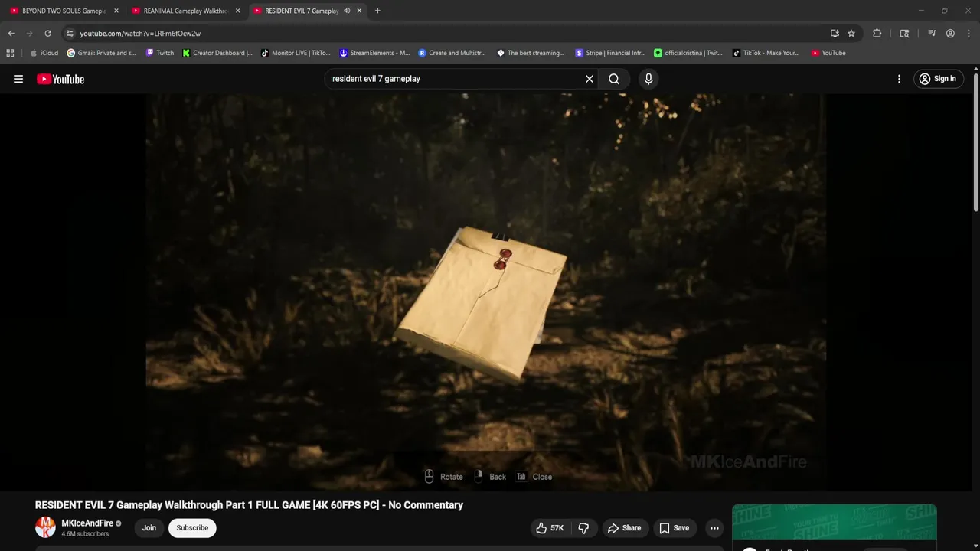The height and width of the screenshot is (551, 980).
Task: Open the MKIceAndFire channel avatar
Action: coord(46,527)
